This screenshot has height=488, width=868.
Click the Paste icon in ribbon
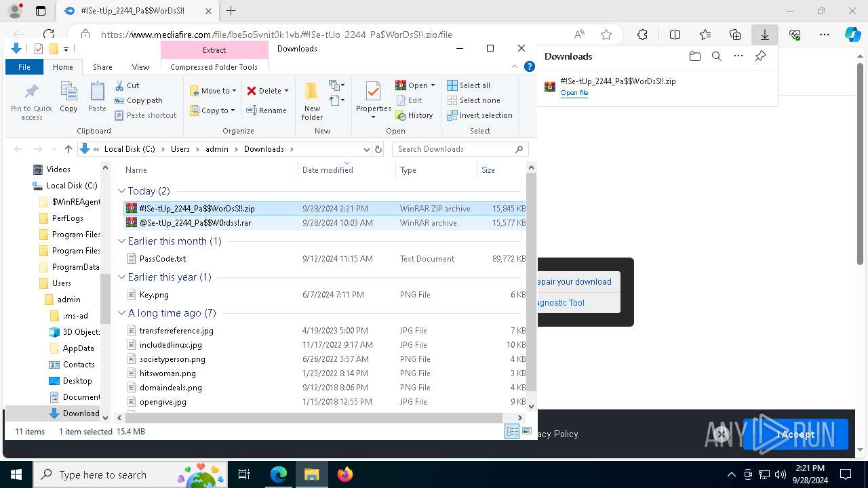(97, 97)
